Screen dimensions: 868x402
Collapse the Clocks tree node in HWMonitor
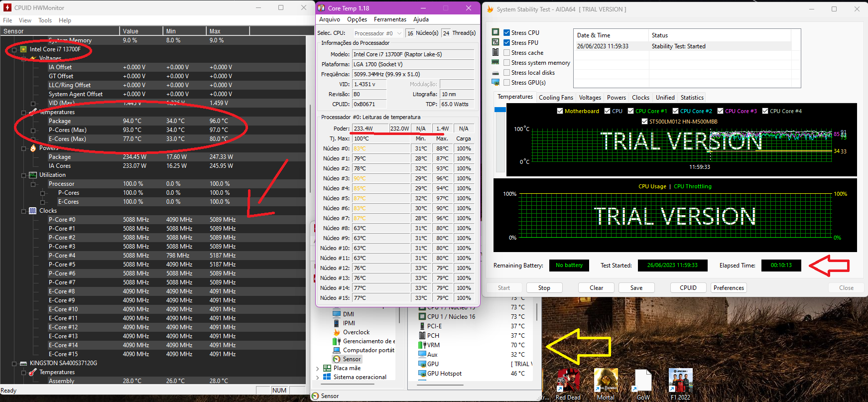[x=24, y=211]
